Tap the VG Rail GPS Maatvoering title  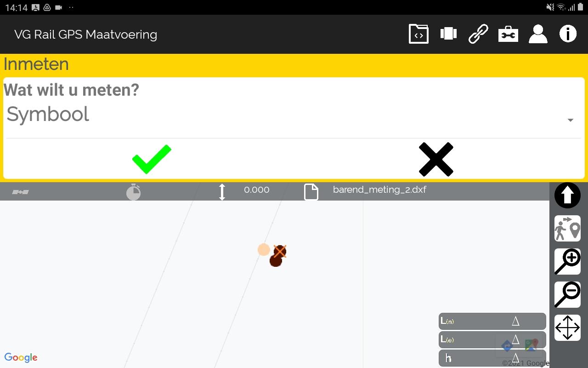coord(86,34)
